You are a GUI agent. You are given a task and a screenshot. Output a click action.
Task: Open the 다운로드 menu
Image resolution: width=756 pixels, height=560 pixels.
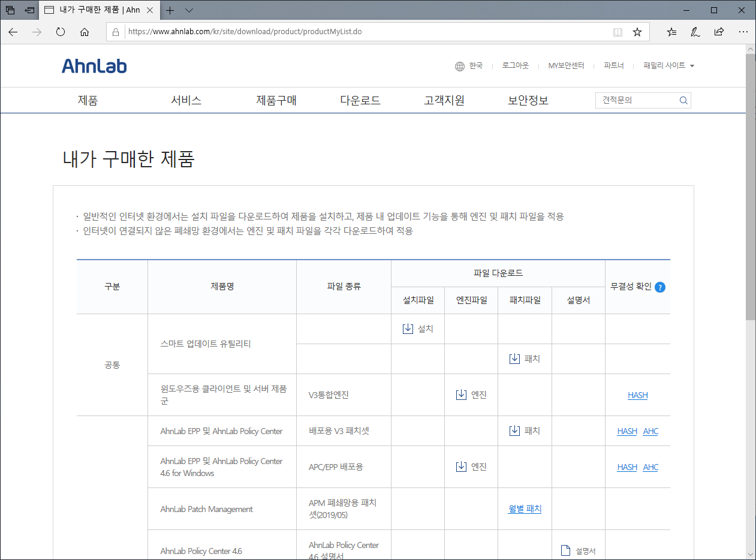(x=360, y=101)
